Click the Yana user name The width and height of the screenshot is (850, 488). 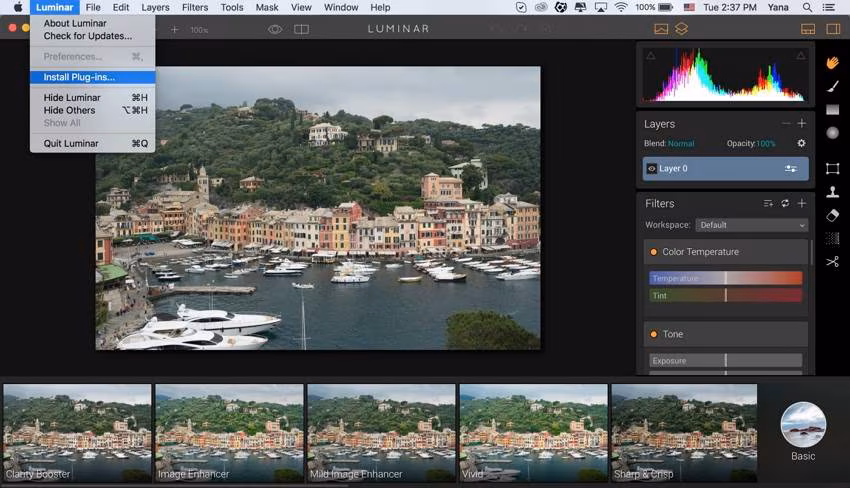(x=778, y=8)
